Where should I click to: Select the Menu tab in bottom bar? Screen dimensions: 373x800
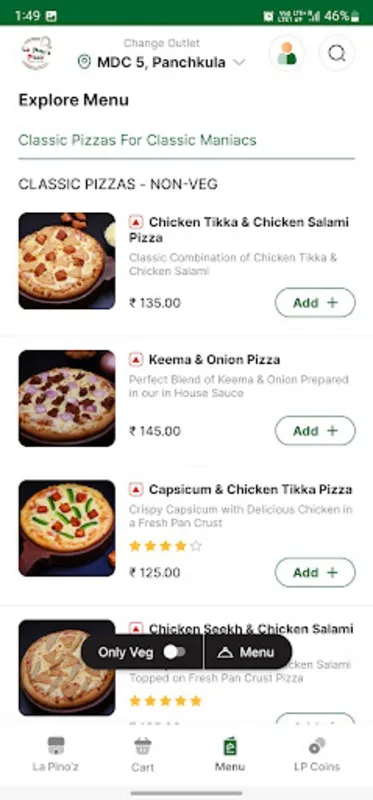[x=230, y=754]
